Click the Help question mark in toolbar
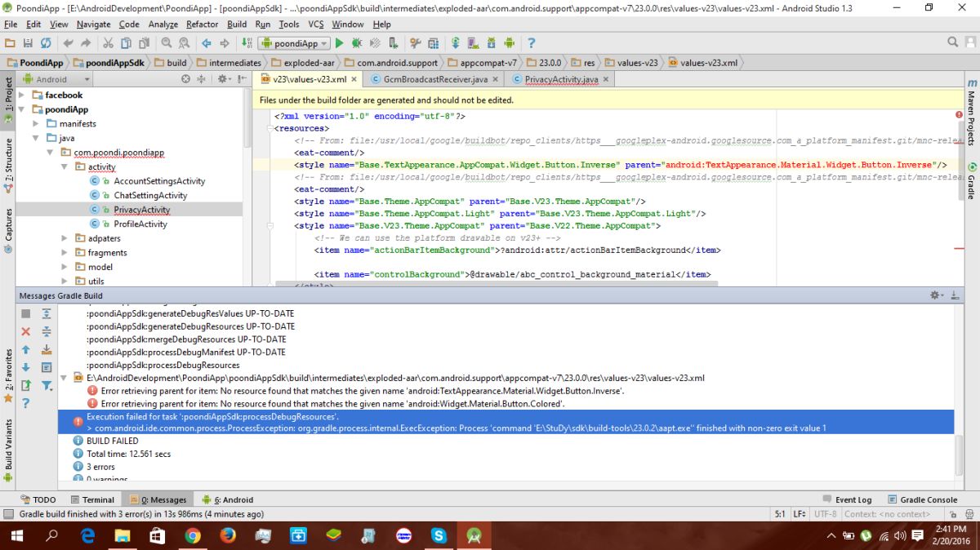Screen dimensions: 980x550 click(x=532, y=43)
